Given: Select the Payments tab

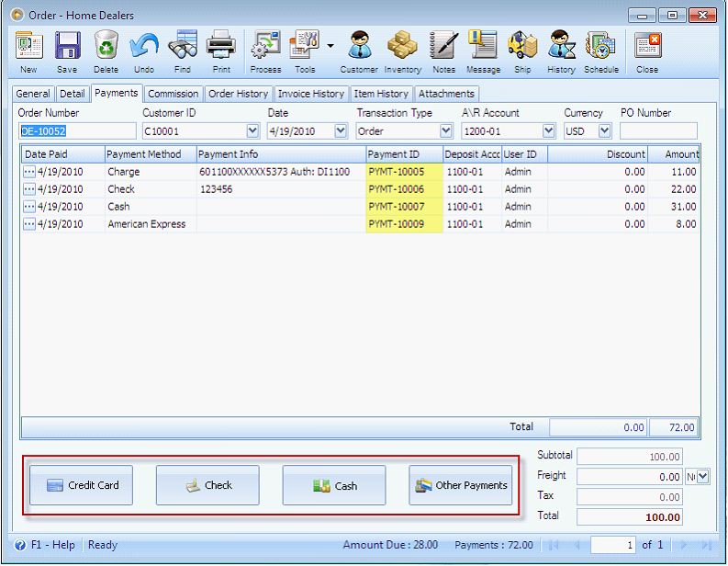Looking at the screenshot, I should click(x=116, y=93).
